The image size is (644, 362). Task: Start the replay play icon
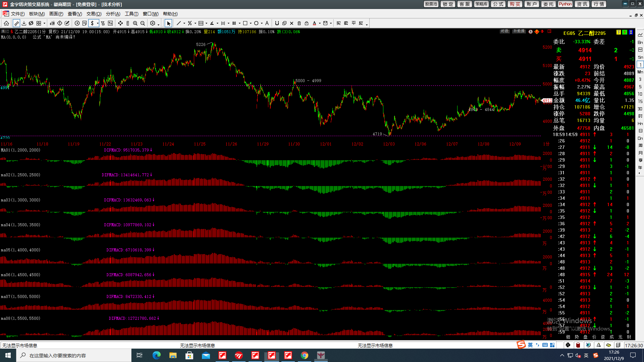tap(77, 23)
